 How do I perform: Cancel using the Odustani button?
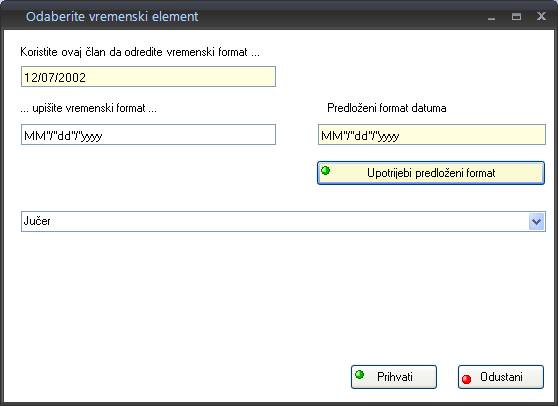pos(501,377)
